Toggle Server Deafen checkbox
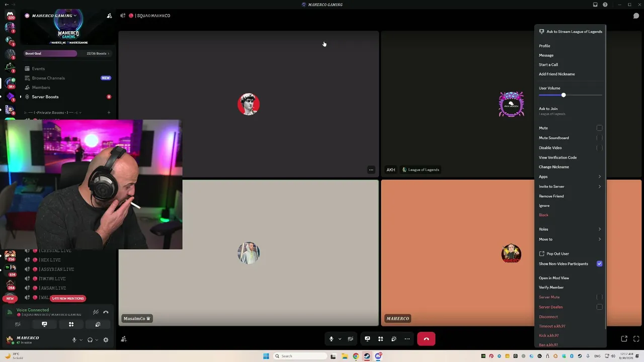 coord(599,307)
